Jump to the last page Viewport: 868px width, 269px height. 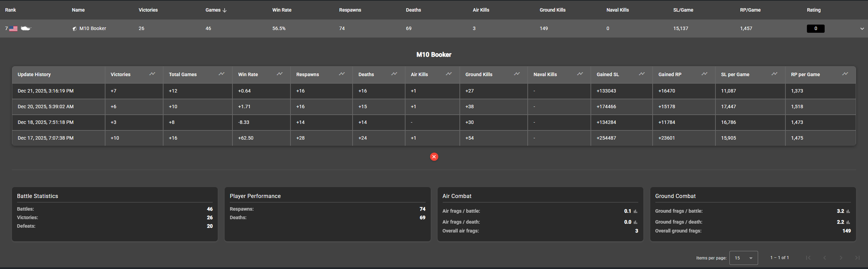coord(857,258)
